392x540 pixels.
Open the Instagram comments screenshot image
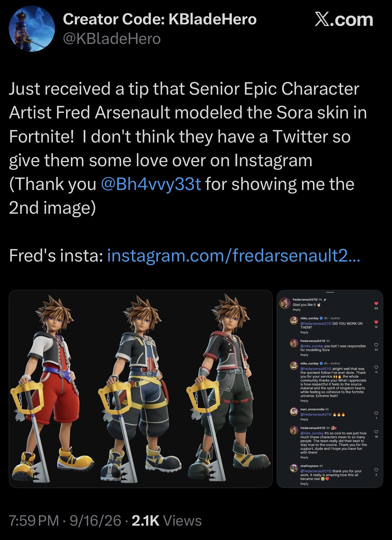point(330,389)
